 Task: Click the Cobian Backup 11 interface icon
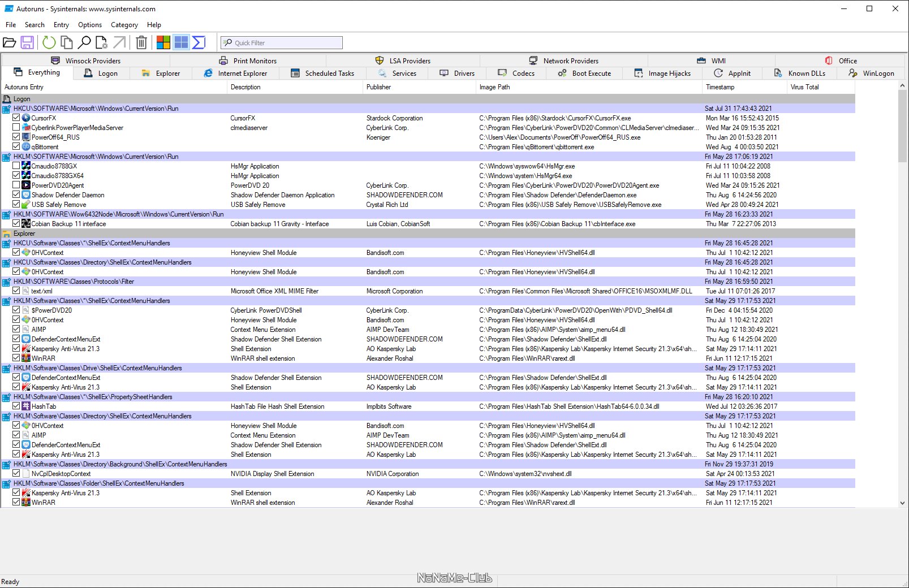point(26,224)
